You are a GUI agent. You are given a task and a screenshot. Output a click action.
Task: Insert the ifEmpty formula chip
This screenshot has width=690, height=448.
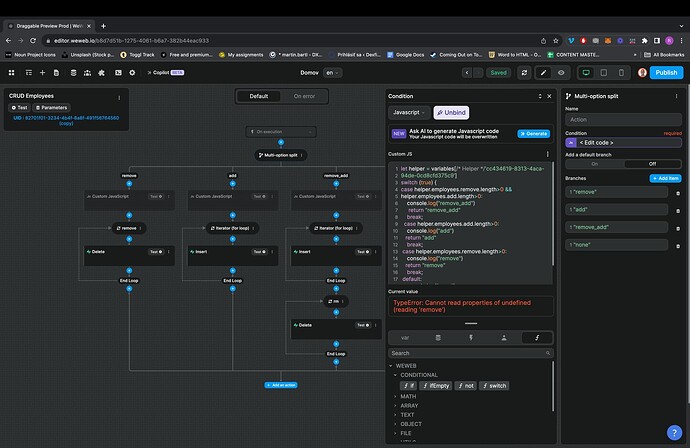coord(435,386)
